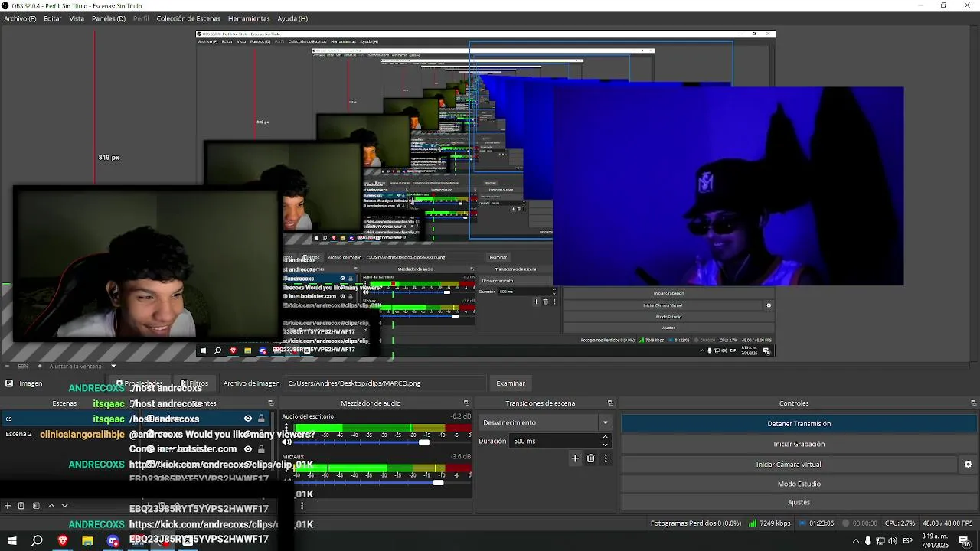980x551 pixels.
Task: Open the system tray volume icon
Action: [x=893, y=541]
